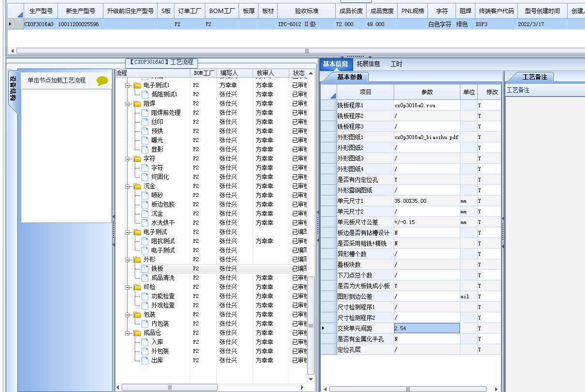Collapse the 终检 tree node

click(x=128, y=287)
